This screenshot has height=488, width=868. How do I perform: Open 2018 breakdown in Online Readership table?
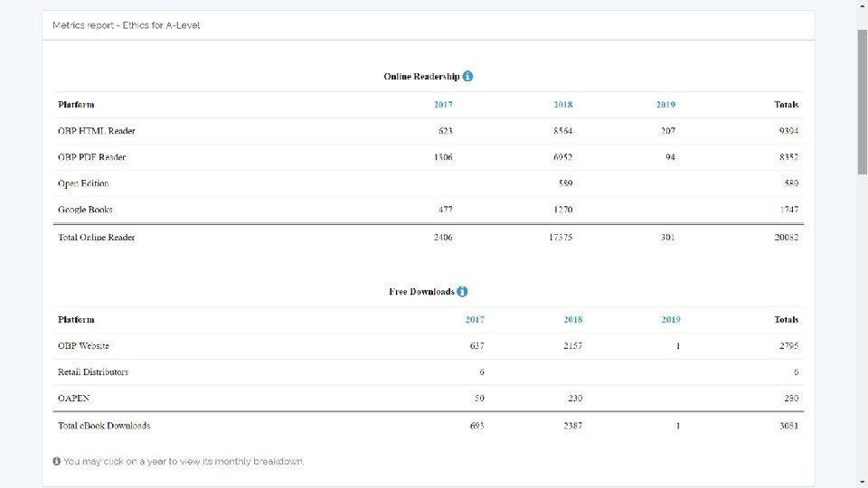tap(562, 105)
